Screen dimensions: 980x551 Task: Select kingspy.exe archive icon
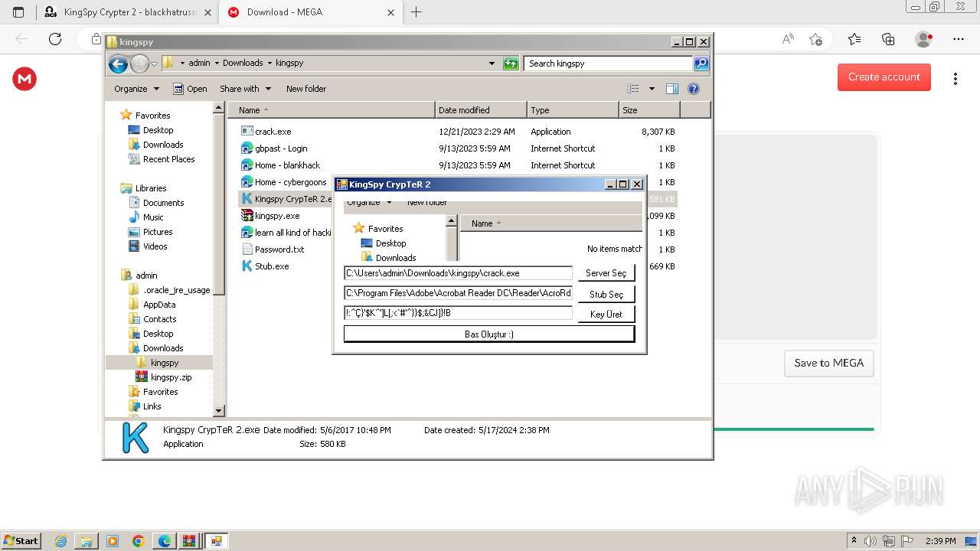[247, 216]
